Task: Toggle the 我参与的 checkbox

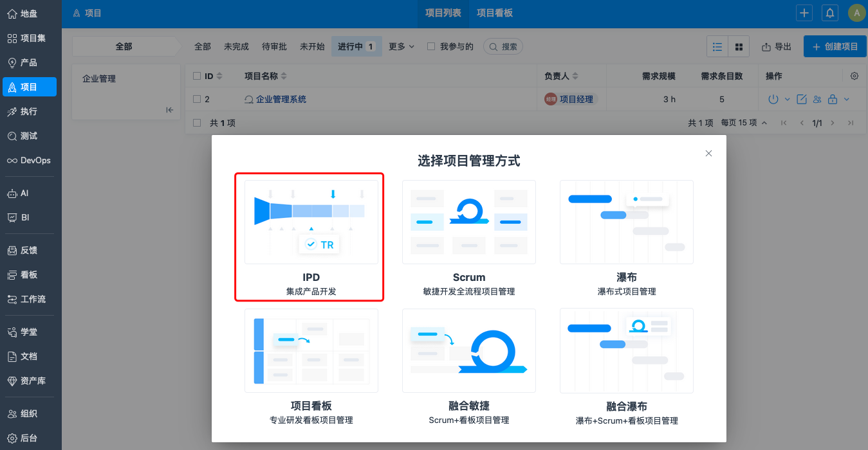Action: point(432,46)
